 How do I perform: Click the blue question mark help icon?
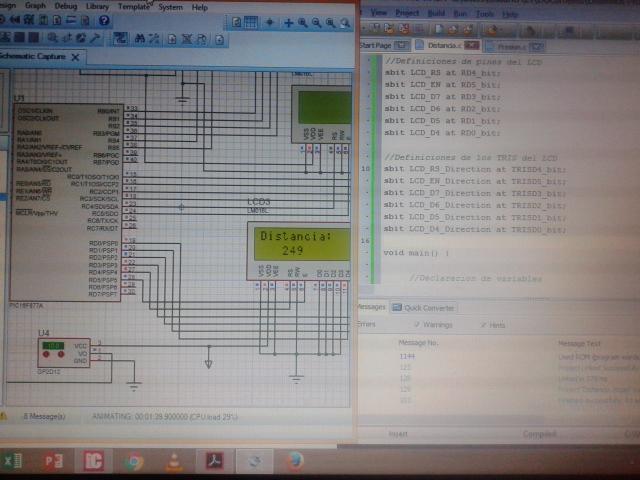tap(104, 20)
